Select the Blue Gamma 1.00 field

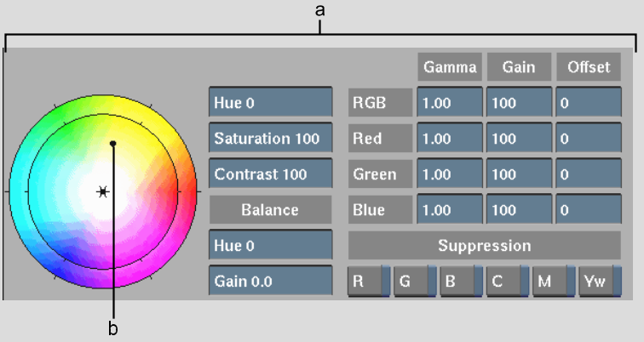point(449,209)
